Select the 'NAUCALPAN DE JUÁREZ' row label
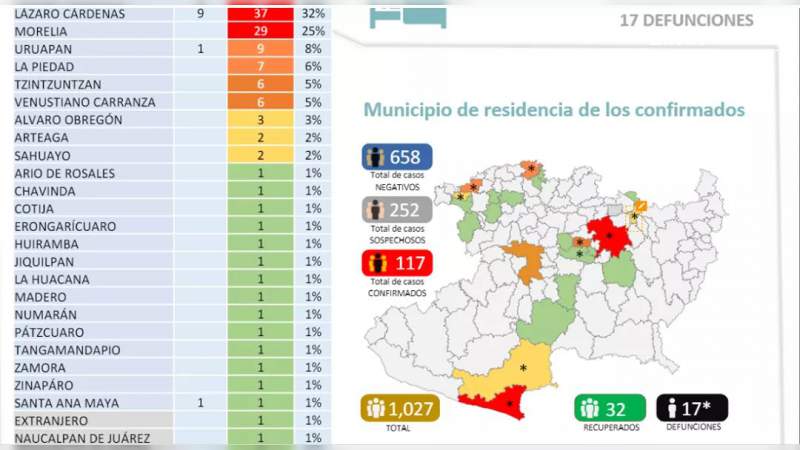This screenshot has height=450, width=800. (82, 438)
